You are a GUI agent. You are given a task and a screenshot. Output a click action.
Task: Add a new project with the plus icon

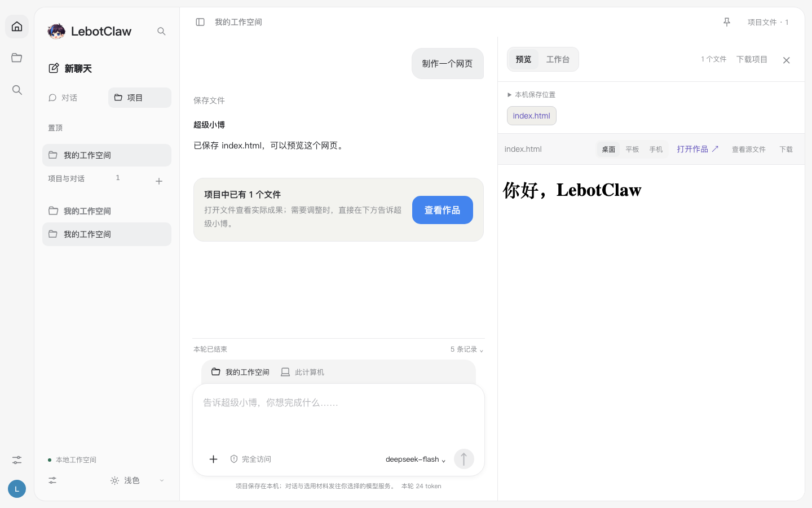coord(159,181)
